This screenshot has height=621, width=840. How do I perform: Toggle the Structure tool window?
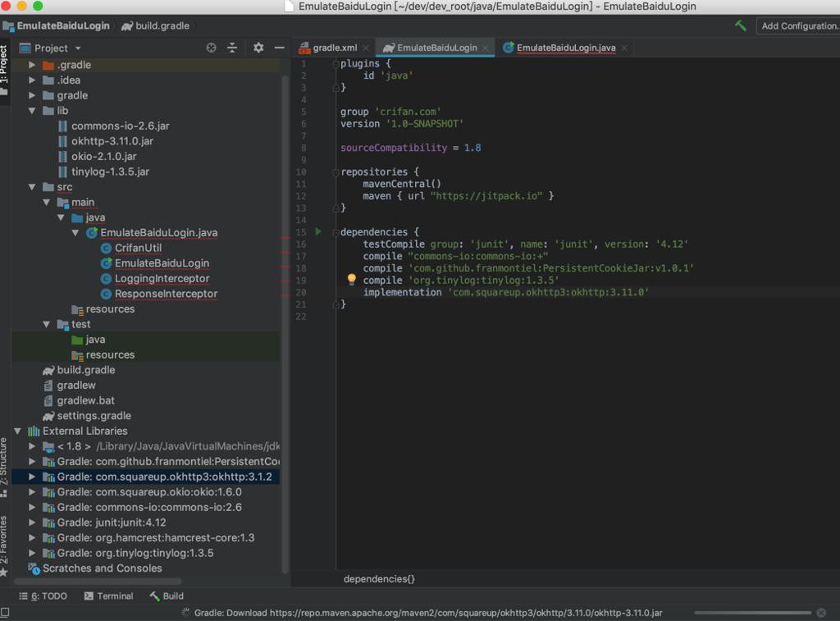tap(5, 466)
